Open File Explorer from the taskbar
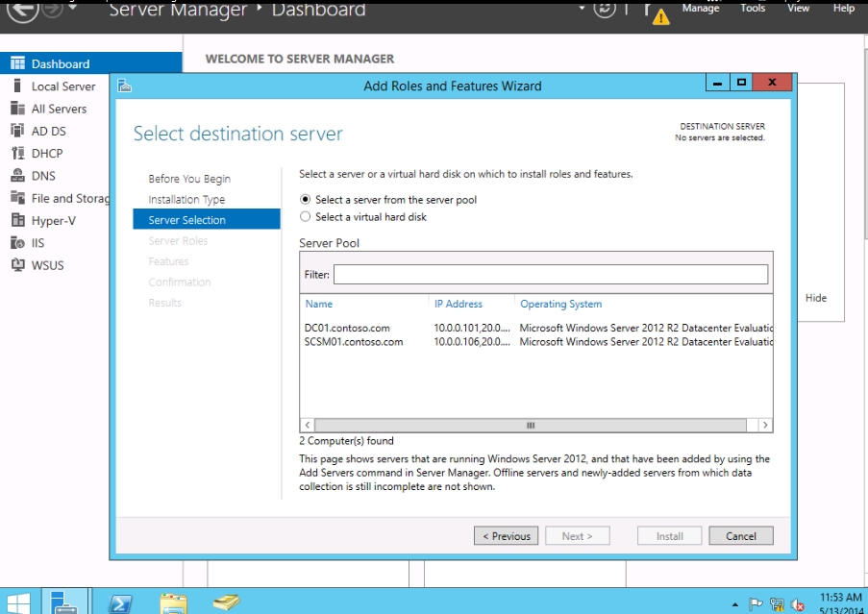868x614 pixels. click(x=173, y=603)
